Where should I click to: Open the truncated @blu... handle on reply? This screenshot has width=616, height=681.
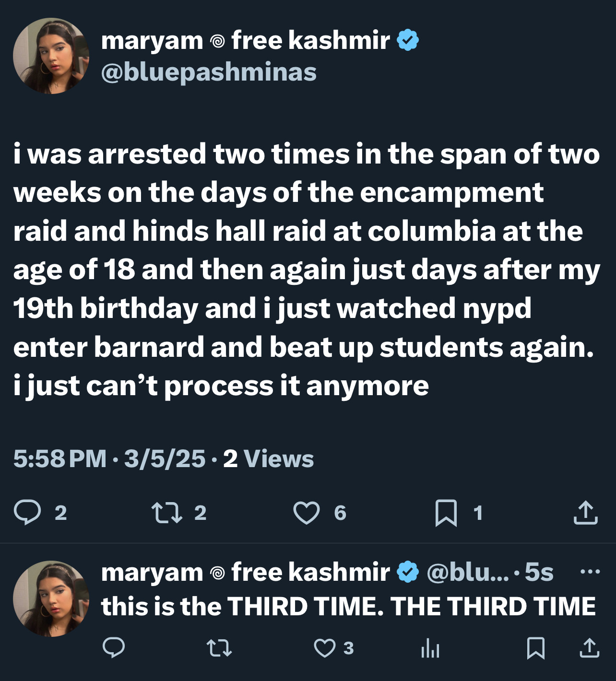pos(467,572)
